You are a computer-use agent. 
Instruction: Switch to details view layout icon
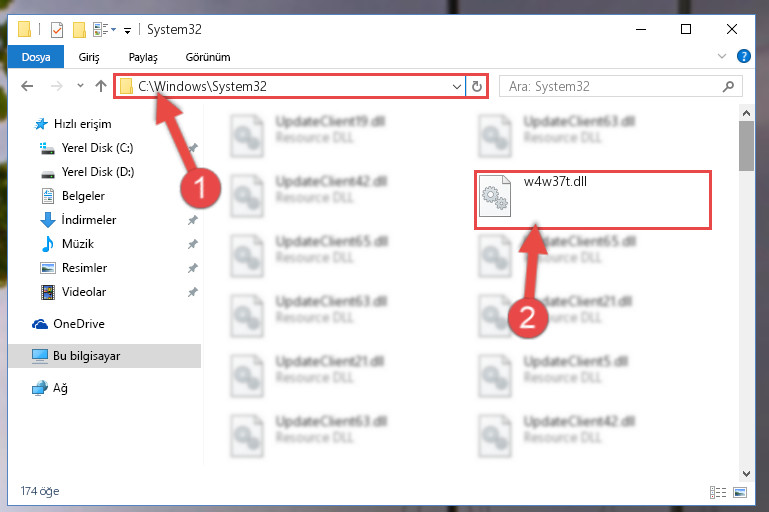(718, 492)
